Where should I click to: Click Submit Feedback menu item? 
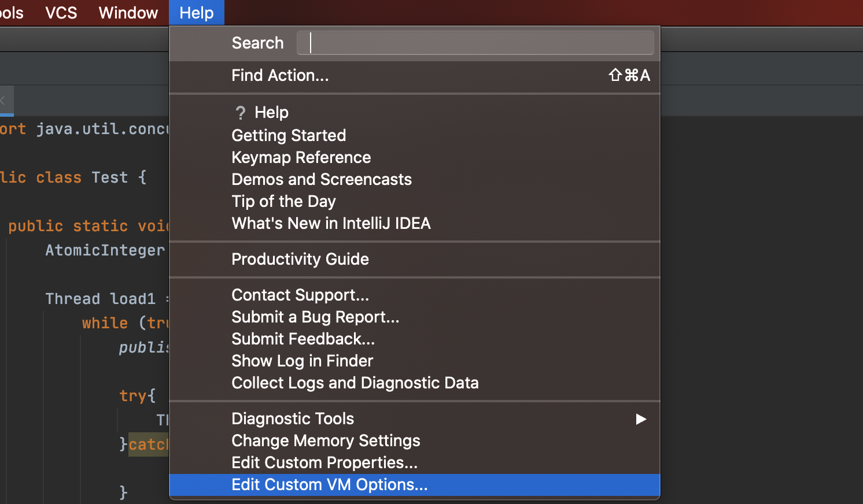(x=303, y=339)
